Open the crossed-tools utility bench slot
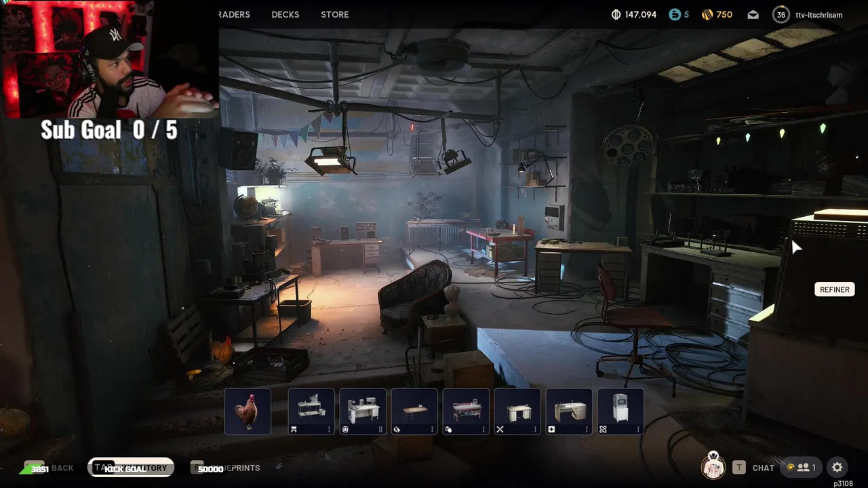Screen dimensions: 868x488 (517, 411)
